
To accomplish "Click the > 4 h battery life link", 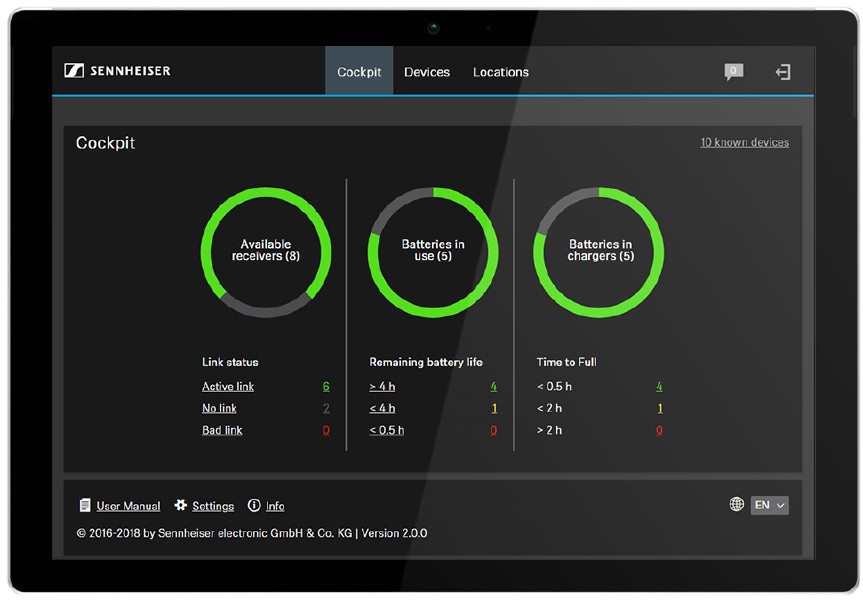I will pos(383,386).
